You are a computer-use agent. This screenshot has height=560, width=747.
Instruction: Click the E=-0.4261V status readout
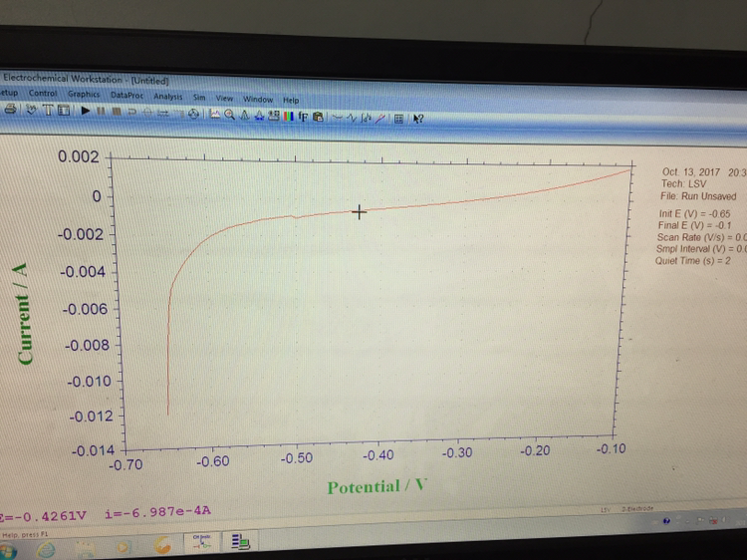44,516
